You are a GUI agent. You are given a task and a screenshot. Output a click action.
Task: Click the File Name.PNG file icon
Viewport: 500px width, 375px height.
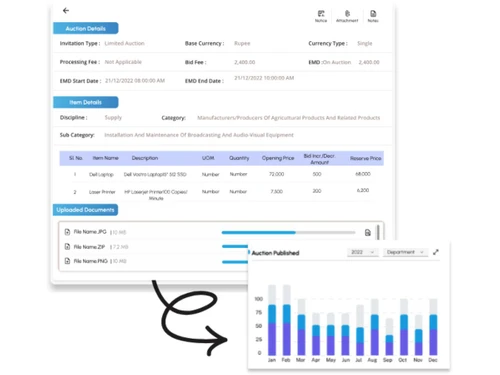(67, 261)
